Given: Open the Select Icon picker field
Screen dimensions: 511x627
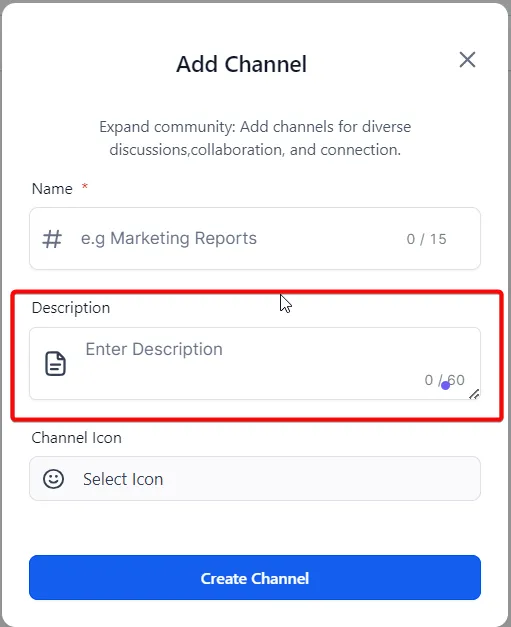Looking at the screenshot, I should click(255, 479).
